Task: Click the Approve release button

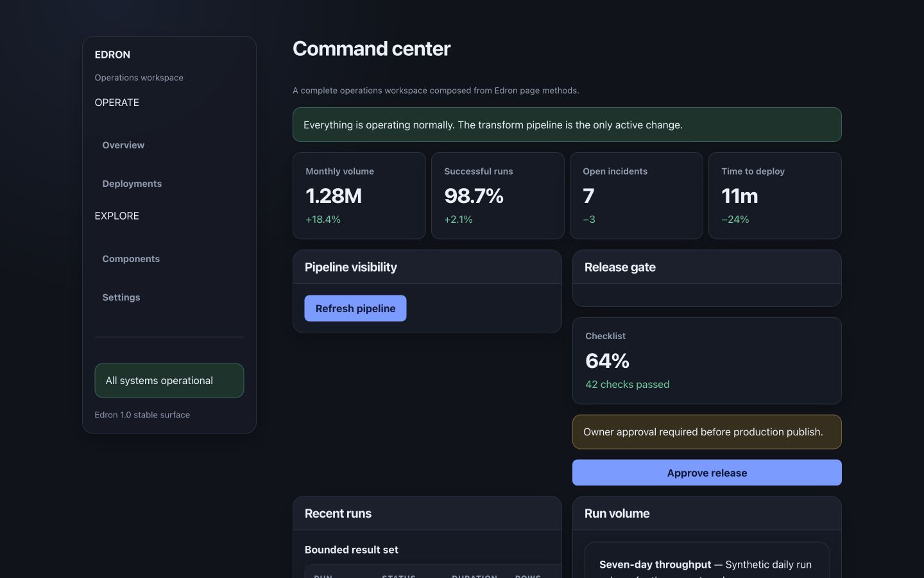Action: click(x=706, y=473)
